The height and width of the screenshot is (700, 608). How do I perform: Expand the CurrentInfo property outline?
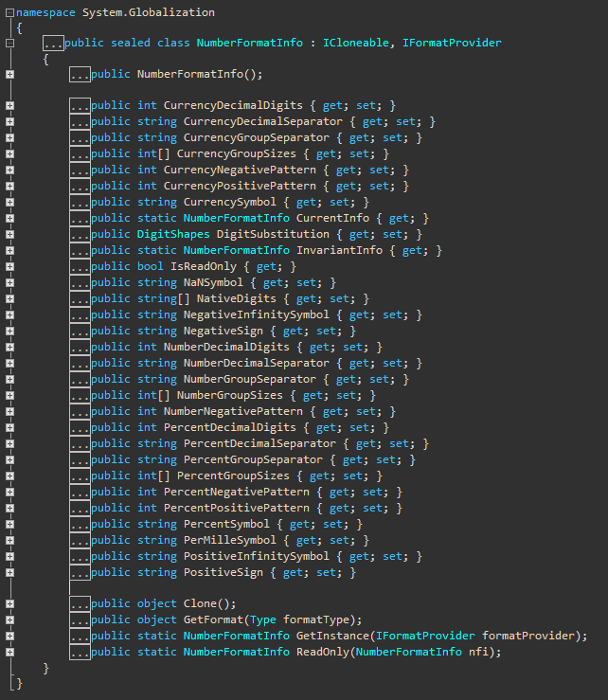(x=9, y=218)
